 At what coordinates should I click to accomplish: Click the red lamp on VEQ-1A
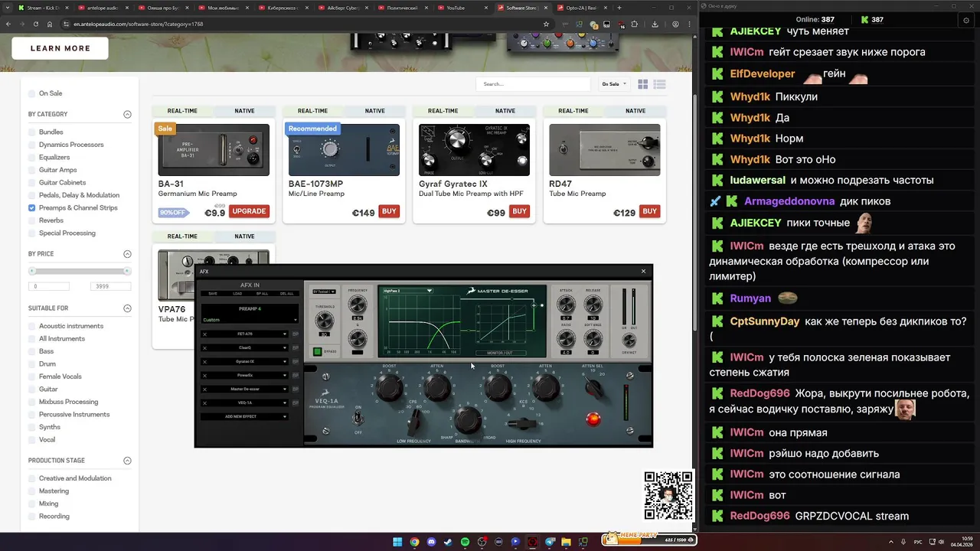(x=593, y=419)
